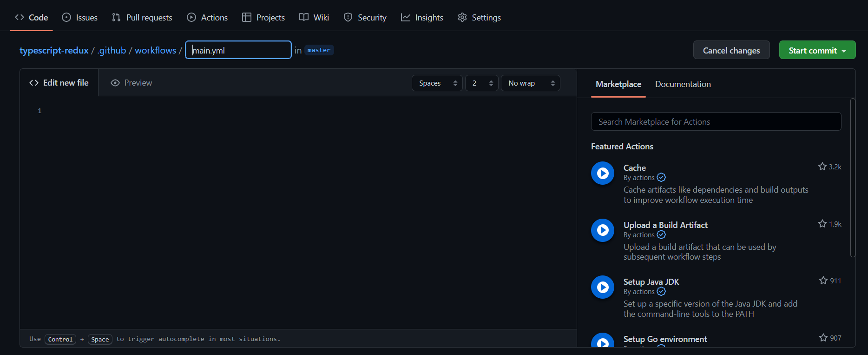Click the Setup Java JDK play icon
The image size is (868, 355).
tap(603, 287)
